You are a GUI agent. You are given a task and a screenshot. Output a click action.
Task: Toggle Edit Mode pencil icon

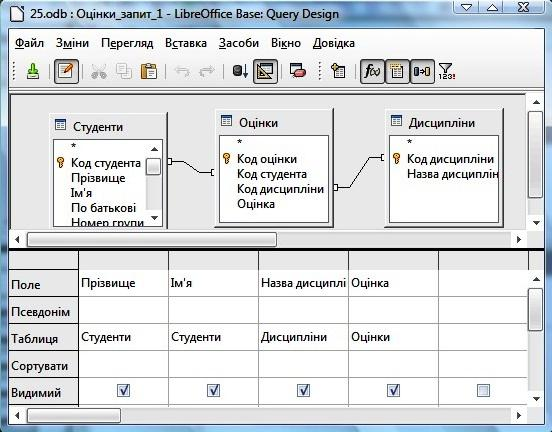click(66, 71)
